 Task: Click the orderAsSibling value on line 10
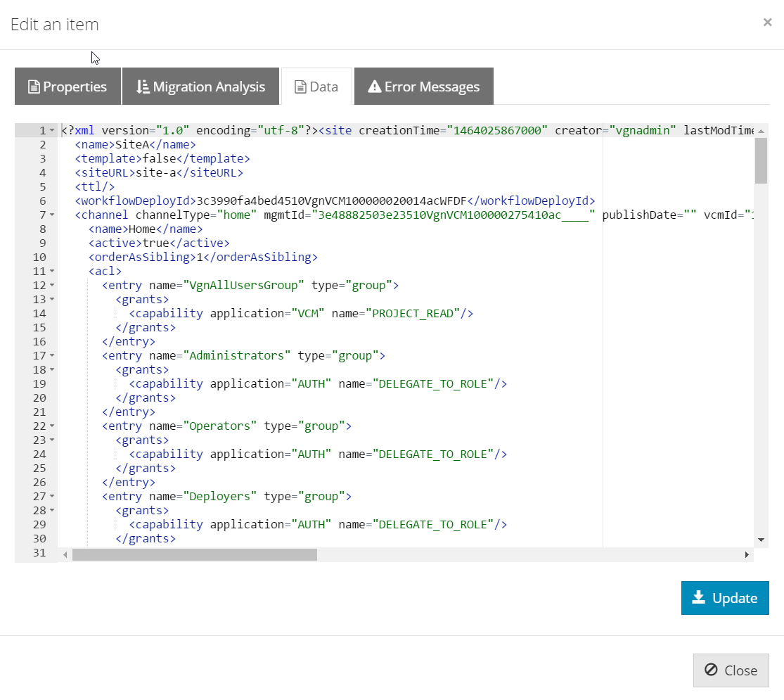(x=200, y=257)
